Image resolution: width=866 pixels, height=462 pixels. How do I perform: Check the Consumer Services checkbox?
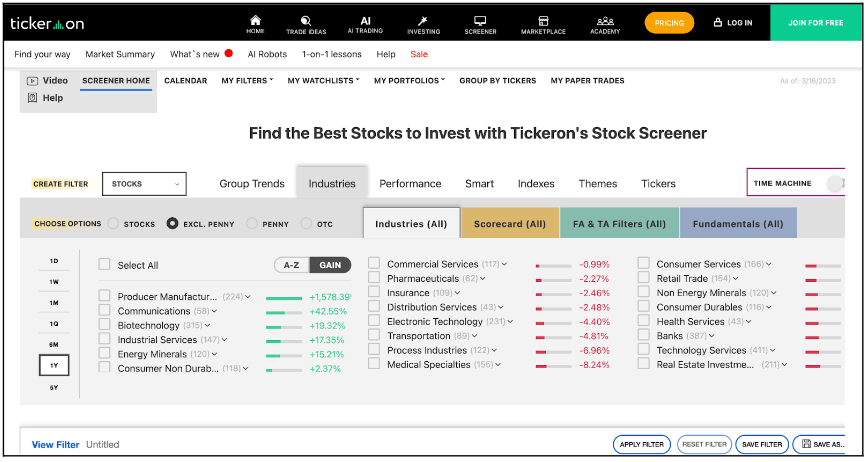(643, 263)
